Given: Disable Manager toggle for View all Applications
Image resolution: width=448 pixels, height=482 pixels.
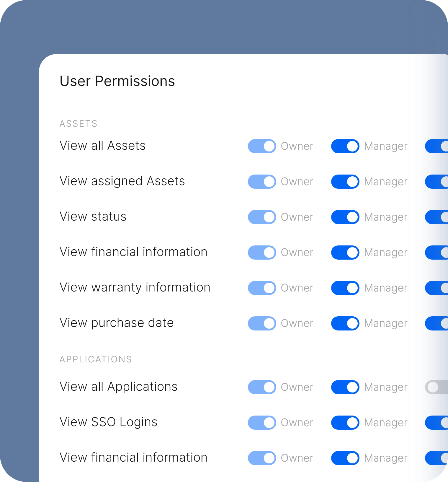Looking at the screenshot, I should 345,387.
